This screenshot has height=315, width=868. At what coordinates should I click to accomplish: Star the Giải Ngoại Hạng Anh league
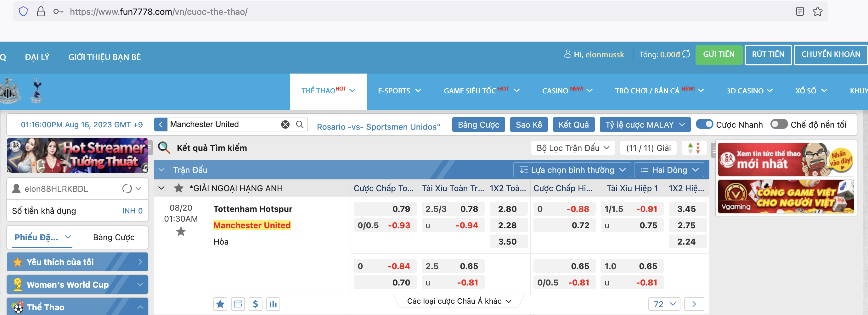tap(178, 188)
